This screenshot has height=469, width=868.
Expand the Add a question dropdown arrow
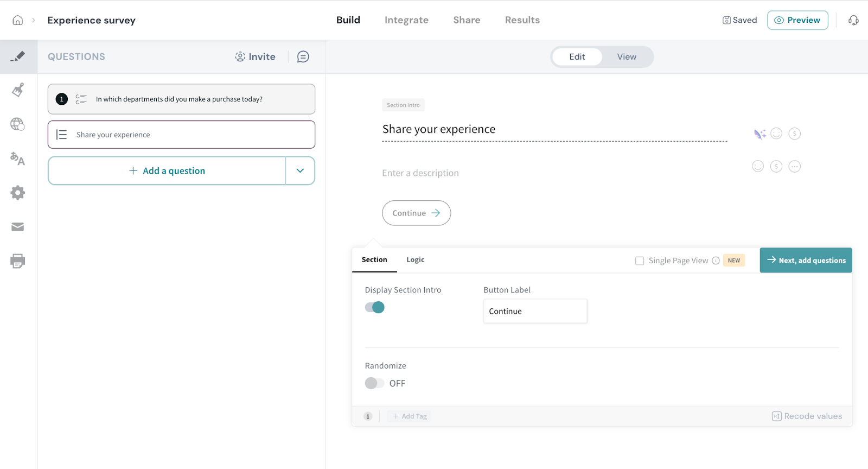(300, 171)
